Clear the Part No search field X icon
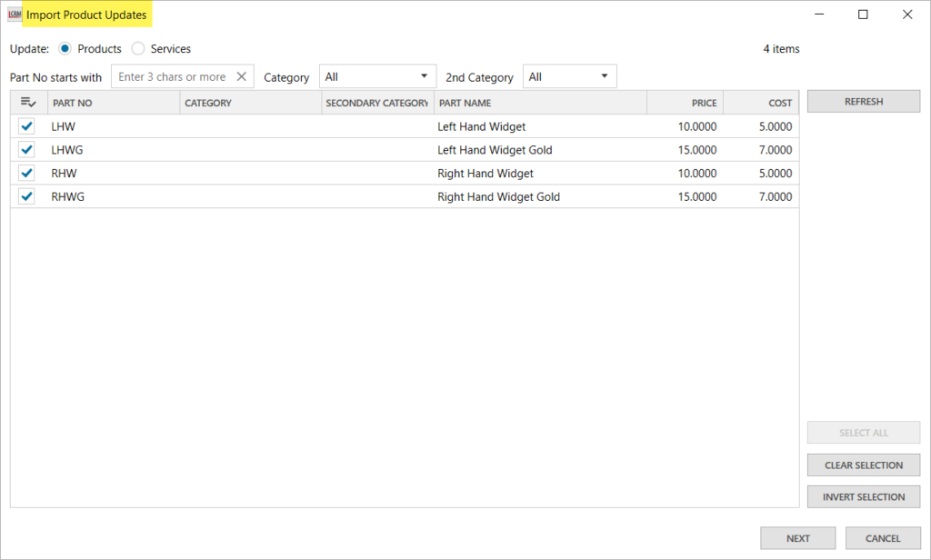The image size is (931, 560). click(x=241, y=77)
